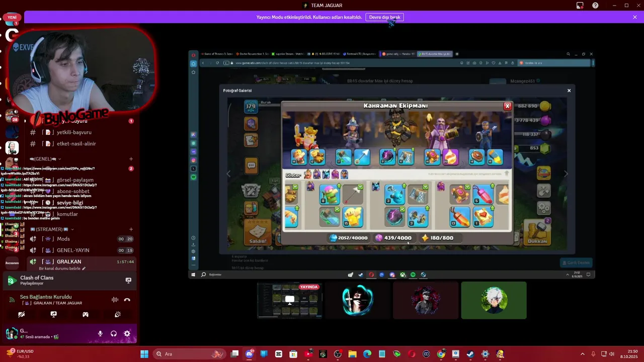The width and height of the screenshot is (644, 362).
Task: Collapse the (GENEL) channel category
Action: (45, 159)
